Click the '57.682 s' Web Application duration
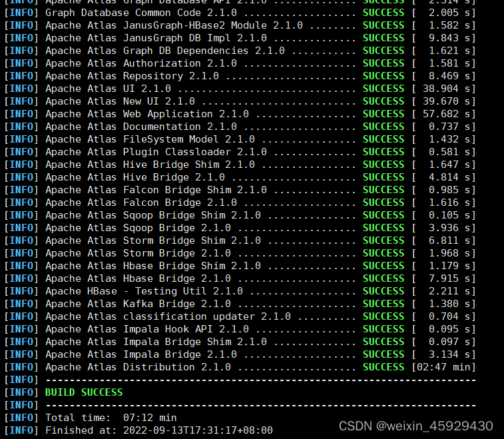 point(447,114)
